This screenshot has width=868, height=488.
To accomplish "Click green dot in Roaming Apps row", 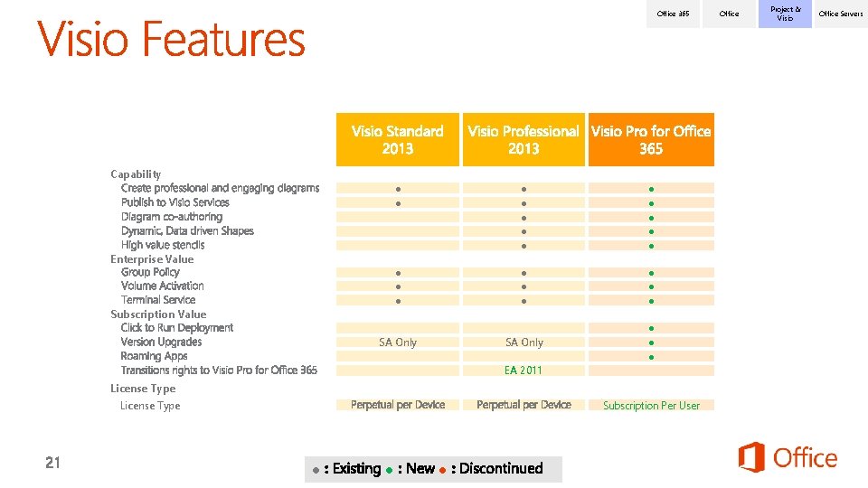I will 651,358.
